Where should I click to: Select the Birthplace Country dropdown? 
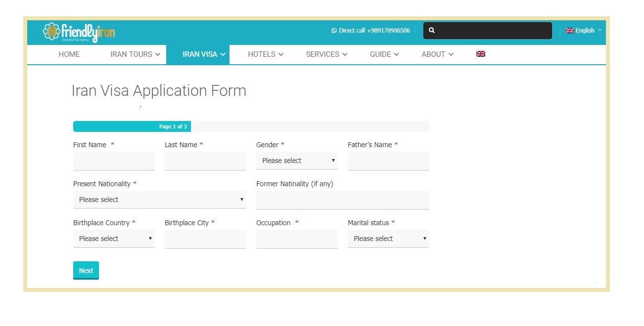[114, 239]
